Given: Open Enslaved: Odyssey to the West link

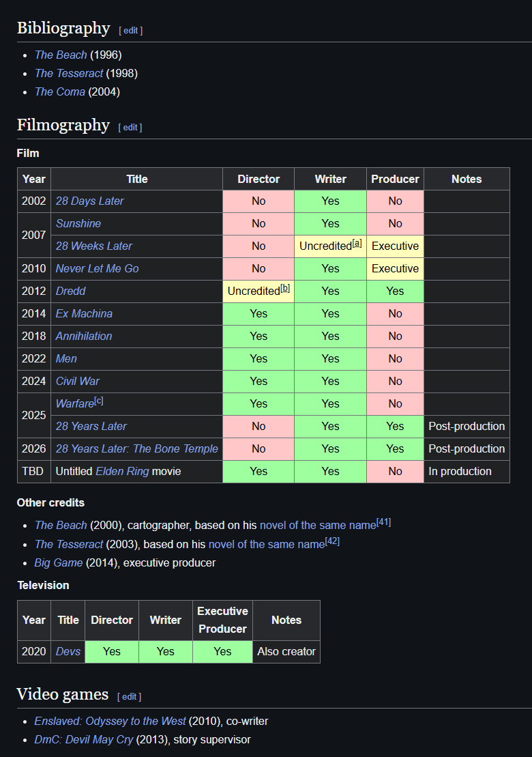Looking at the screenshot, I should 110,722.
